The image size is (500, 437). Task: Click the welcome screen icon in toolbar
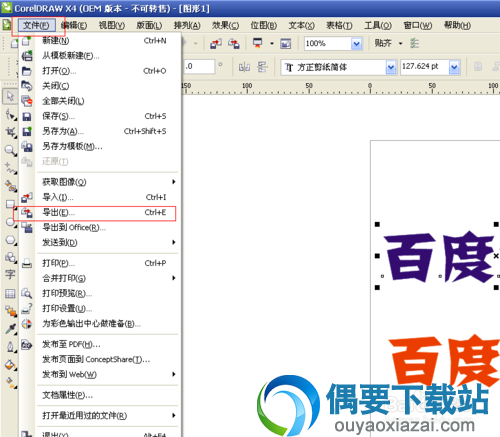(x=286, y=43)
